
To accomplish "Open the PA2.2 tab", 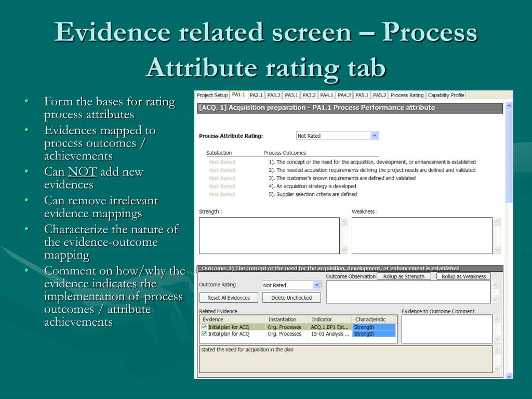I will (274, 96).
